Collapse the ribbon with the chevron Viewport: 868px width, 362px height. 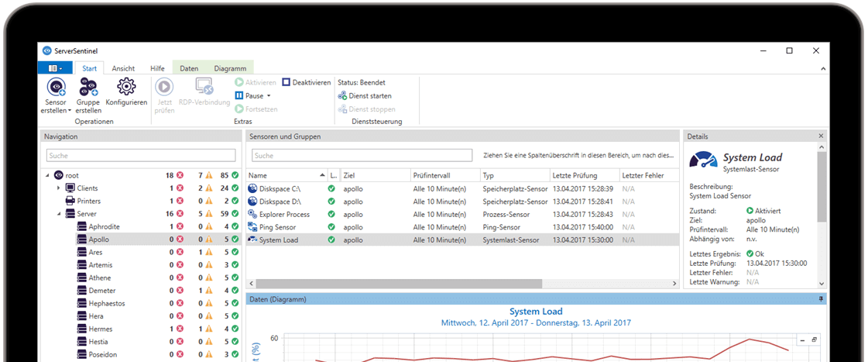[x=822, y=69]
